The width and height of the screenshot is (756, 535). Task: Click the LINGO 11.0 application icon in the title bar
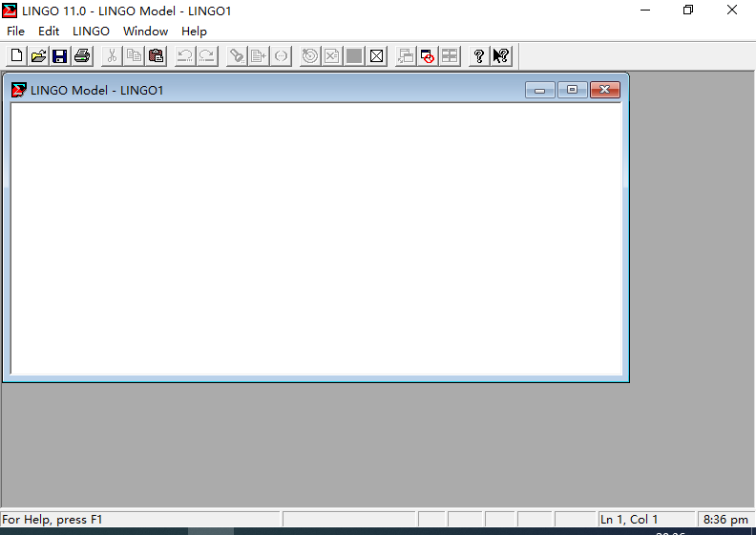point(10,11)
